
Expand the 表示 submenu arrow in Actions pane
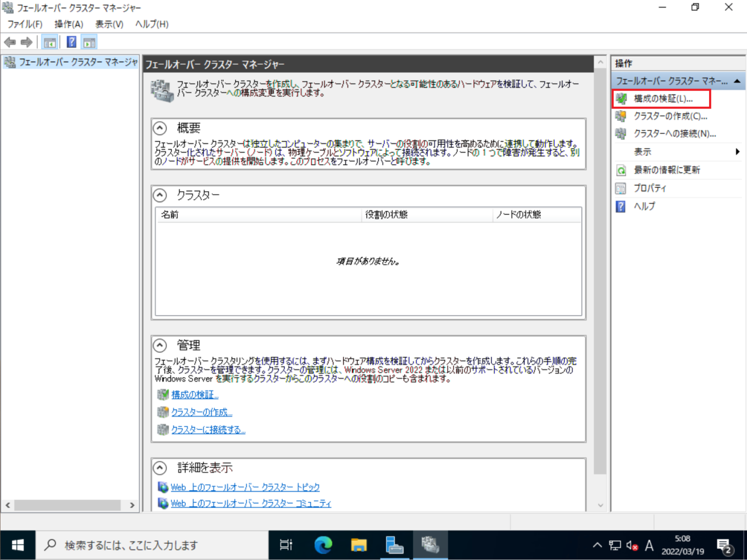pyautogui.click(x=738, y=152)
